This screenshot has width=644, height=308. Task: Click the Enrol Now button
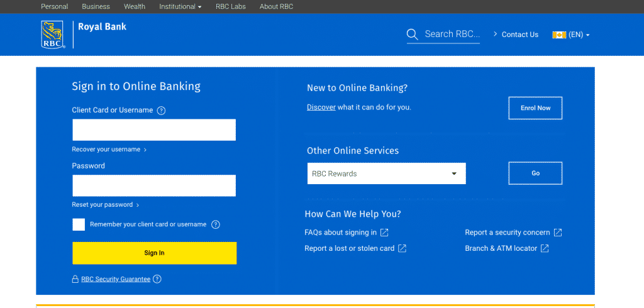tap(536, 108)
